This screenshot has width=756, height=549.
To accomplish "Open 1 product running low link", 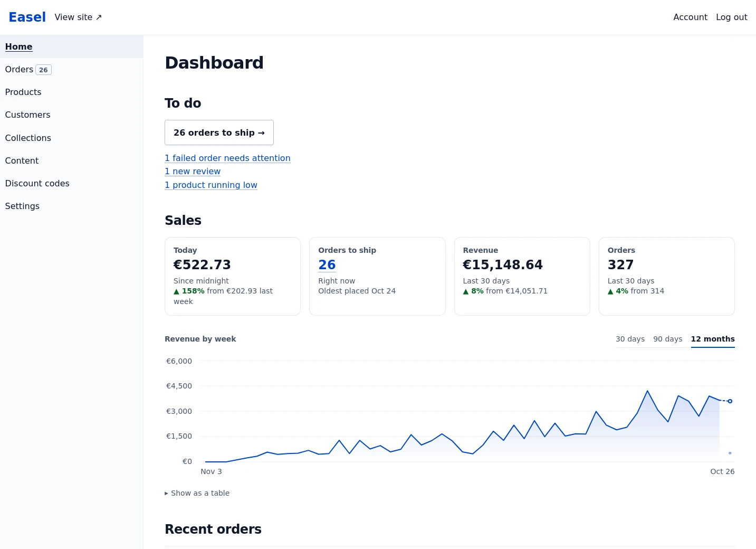I will point(211,185).
